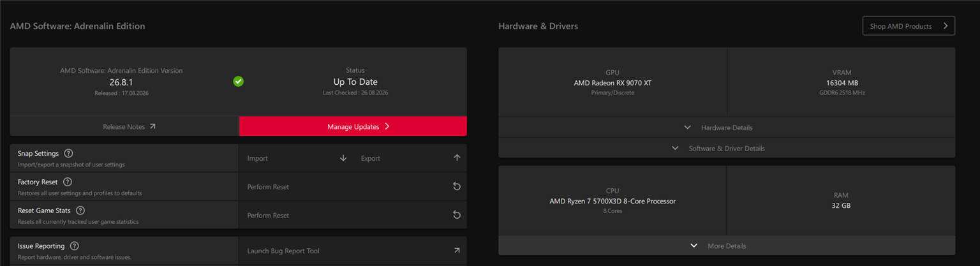Viewport: 980px width, 266px height.
Task: Click the Export up-arrow icon
Action: tap(457, 158)
